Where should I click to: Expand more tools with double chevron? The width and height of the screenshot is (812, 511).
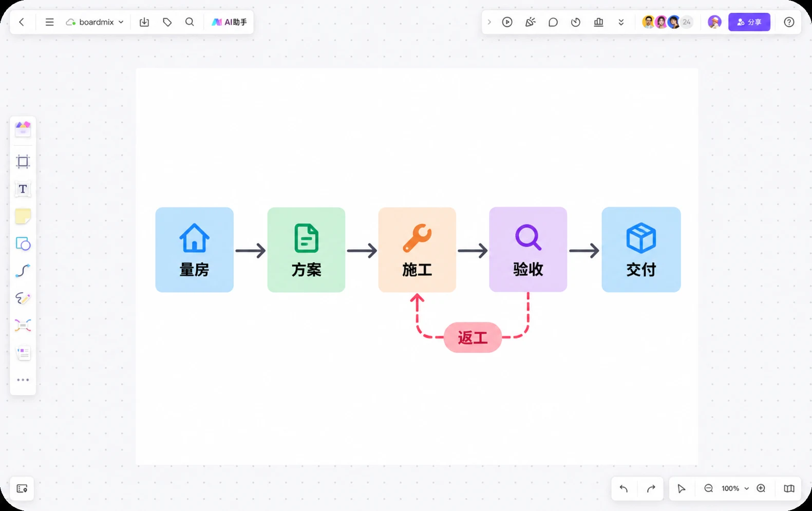[621, 22]
